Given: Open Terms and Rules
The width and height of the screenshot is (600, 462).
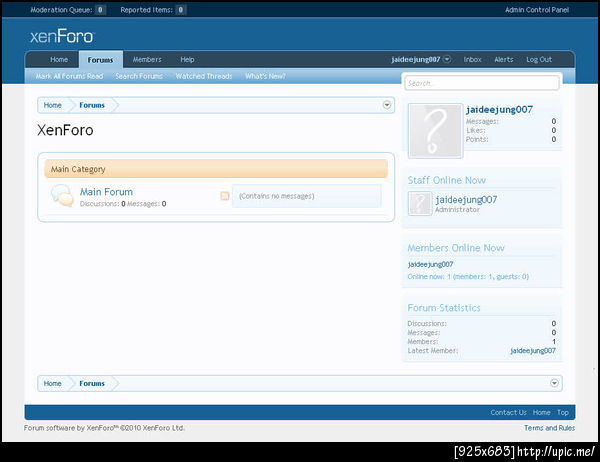Looking at the screenshot, I should click(x=549, y=428).
